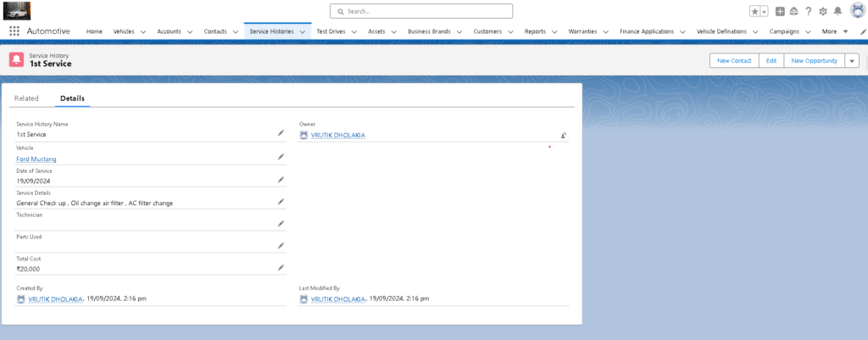Screen dimensions: 868x340
Task: Edit the Vehicle field pencil icon
Action: tap(281, 157)
